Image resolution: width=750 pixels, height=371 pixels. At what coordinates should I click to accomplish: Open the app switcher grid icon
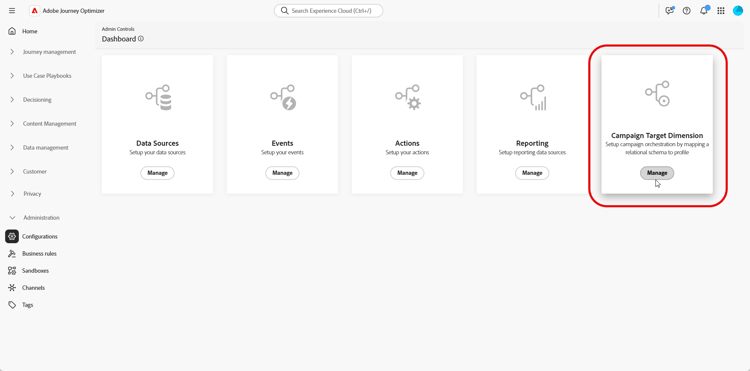pyautogui.click(x=721, y=11)
